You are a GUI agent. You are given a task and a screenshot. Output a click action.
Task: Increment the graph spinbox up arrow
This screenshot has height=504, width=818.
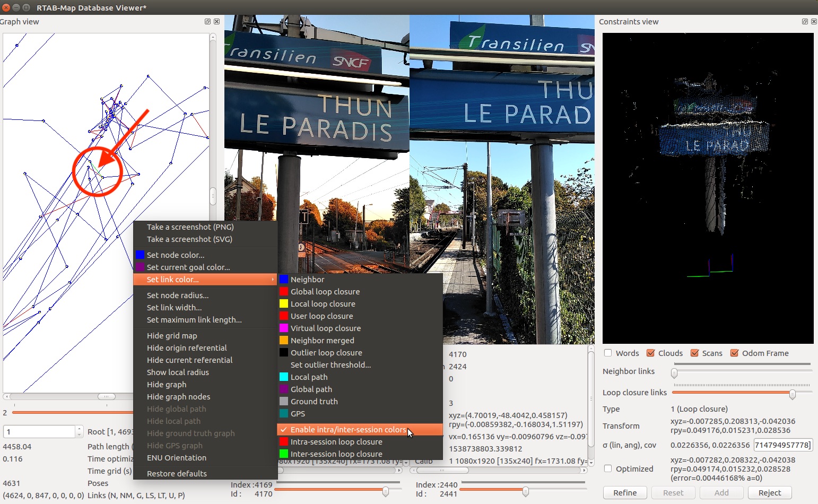point(79,429)
